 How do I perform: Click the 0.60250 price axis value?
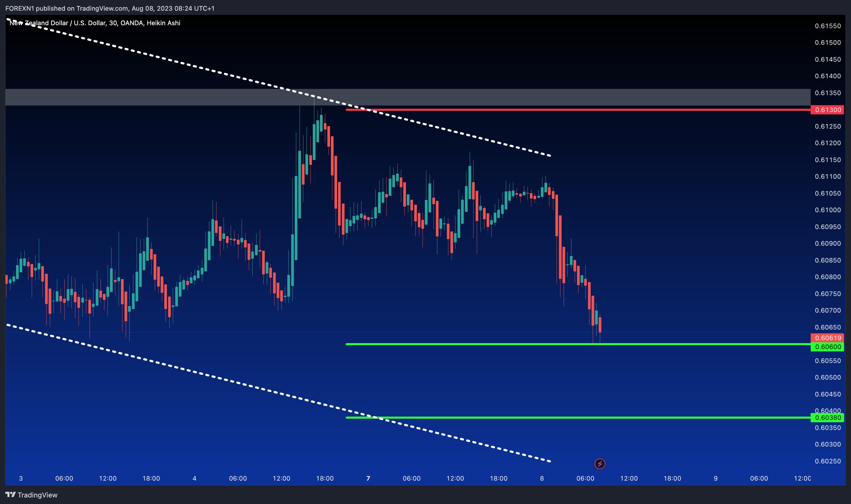(x=828, y=461)
